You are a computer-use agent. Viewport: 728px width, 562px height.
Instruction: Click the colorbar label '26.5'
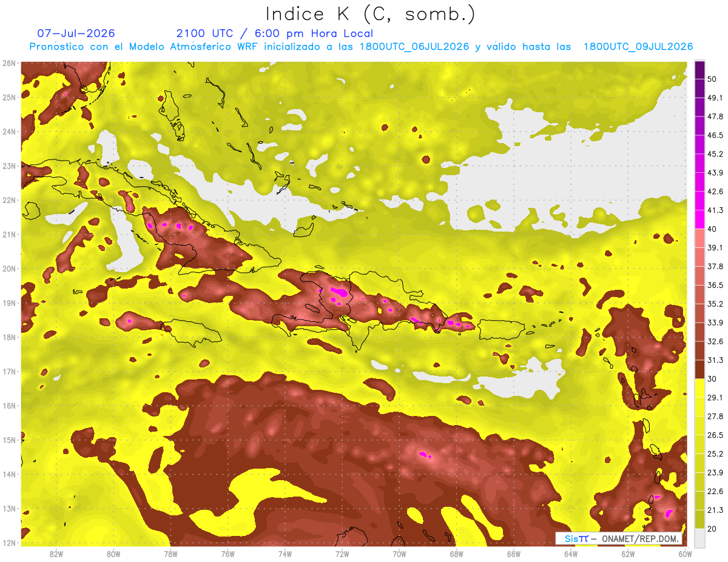tap(715, 435)
